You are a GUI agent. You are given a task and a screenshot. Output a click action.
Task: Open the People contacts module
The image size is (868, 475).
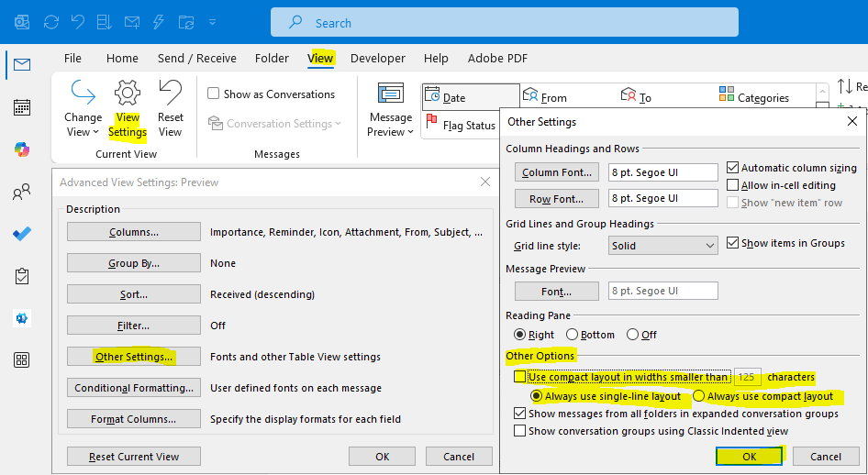(x=22, y=192)
